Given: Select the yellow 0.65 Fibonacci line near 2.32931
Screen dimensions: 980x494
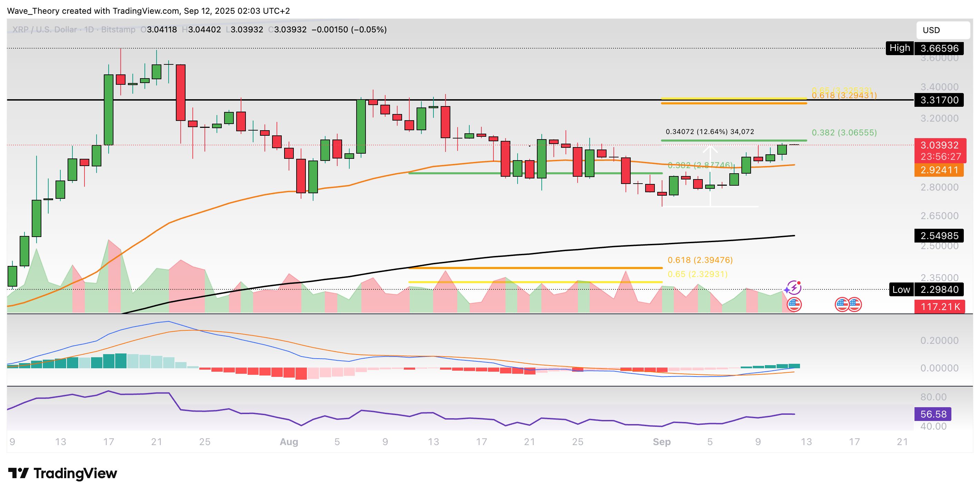Looking at the screenshot, I should pyautogui.click(x=535, y=282).
